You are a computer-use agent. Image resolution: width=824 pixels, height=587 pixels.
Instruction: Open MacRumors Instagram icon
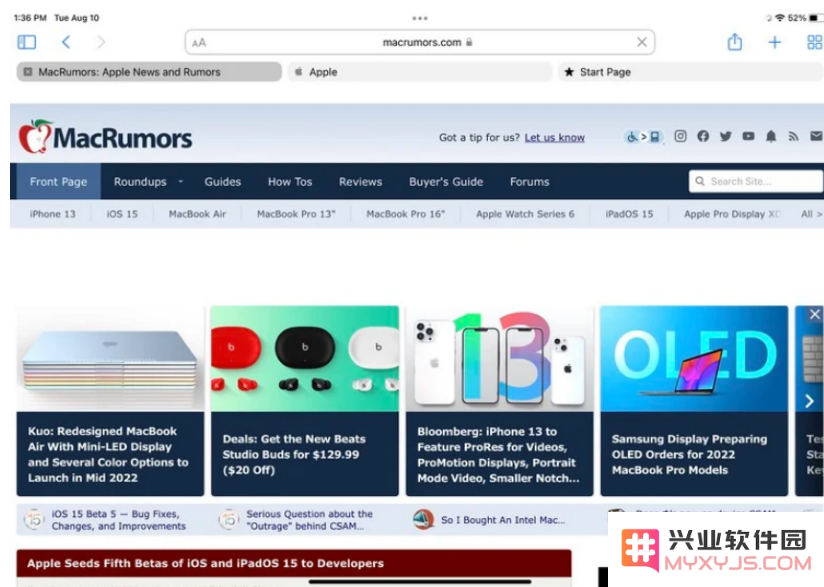point(680,137)
